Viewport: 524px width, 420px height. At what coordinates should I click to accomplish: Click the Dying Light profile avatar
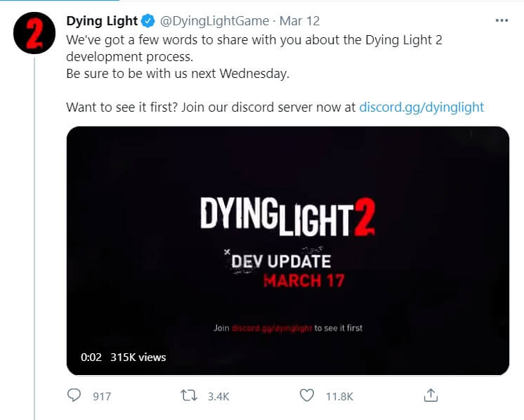pos(35,34)
